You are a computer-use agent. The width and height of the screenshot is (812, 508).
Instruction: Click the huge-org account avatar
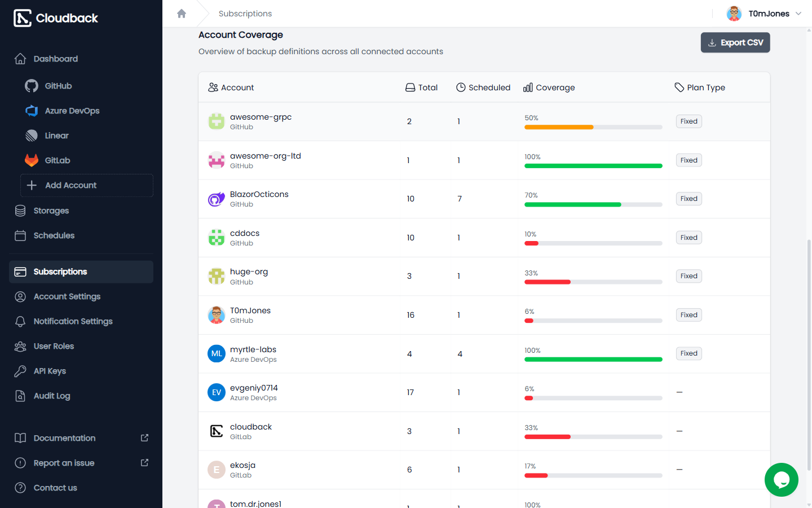[217, 276]
